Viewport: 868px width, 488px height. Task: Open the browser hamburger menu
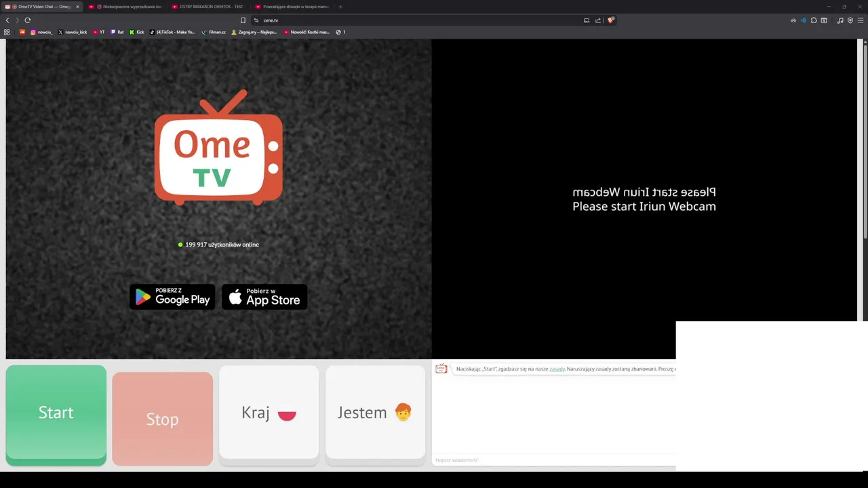pos(861,20)
